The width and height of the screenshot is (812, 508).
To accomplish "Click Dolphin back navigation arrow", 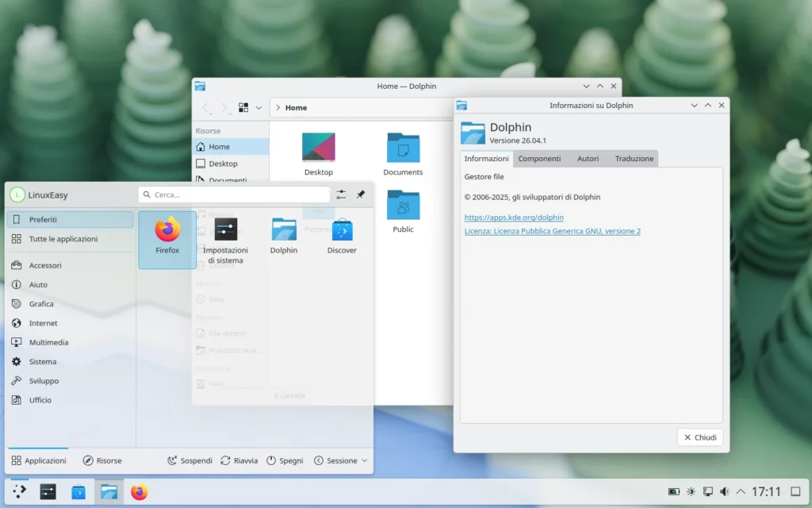I will (x=206, y=108).
